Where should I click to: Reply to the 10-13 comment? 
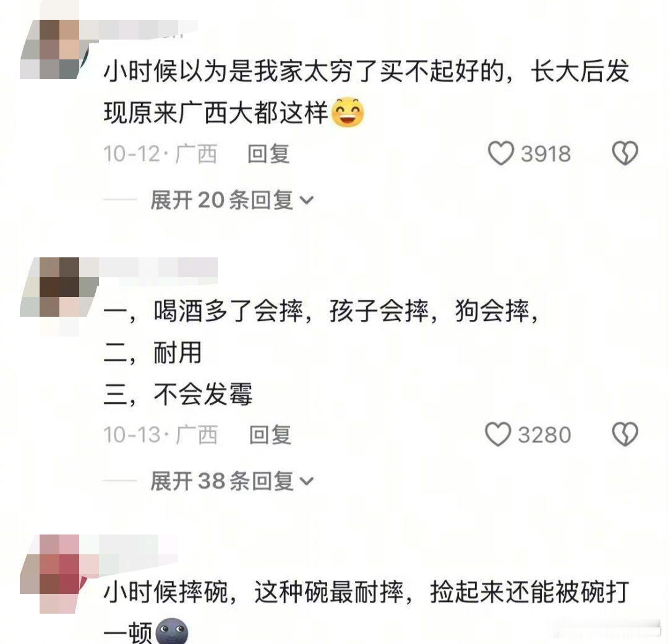270,435
